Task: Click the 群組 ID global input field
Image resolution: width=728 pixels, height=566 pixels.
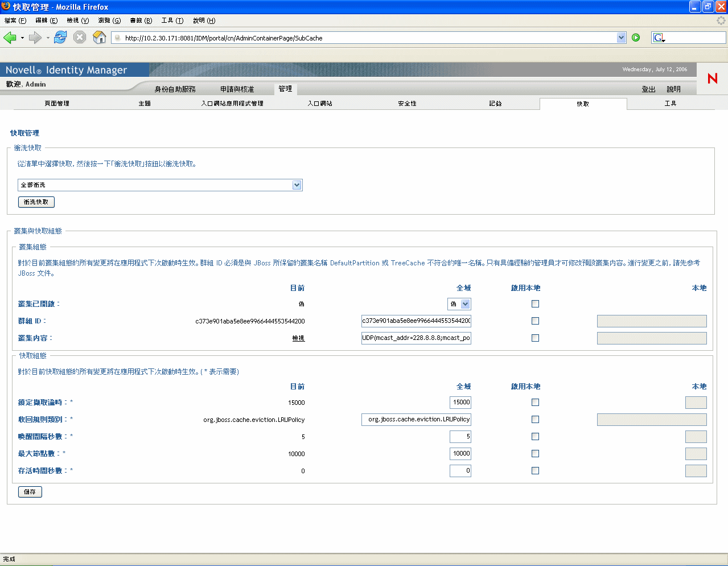Action: tap(416, 321)
